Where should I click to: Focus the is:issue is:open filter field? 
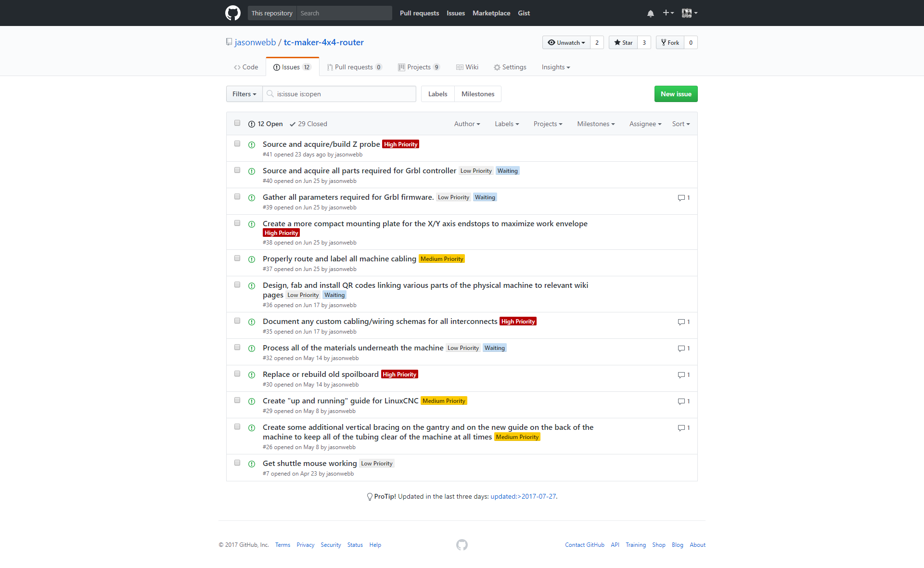pyautogui.click(x=339, y=94)
